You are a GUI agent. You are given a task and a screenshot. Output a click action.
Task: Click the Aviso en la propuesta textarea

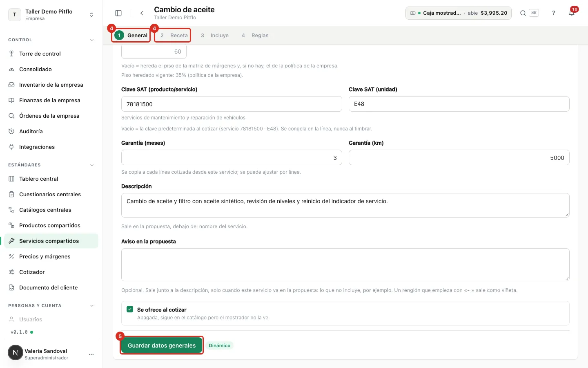tap(345, 265)
